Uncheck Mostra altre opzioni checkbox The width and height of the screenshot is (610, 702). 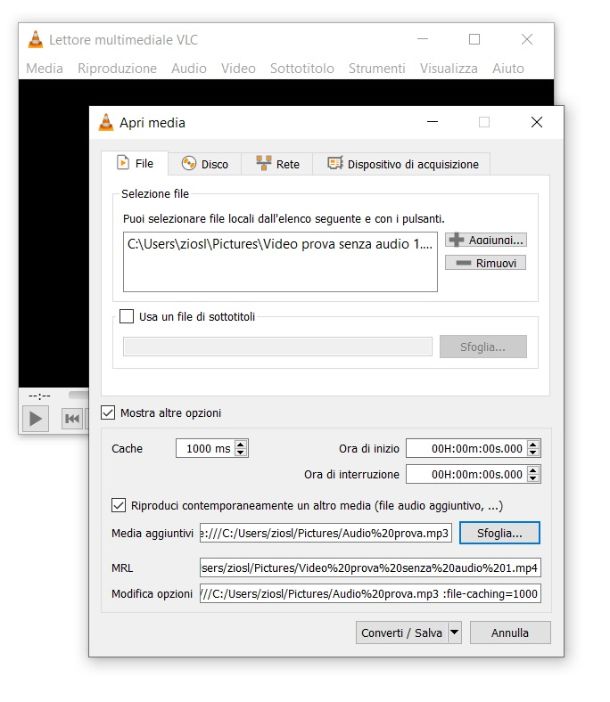tap(108, 413)
